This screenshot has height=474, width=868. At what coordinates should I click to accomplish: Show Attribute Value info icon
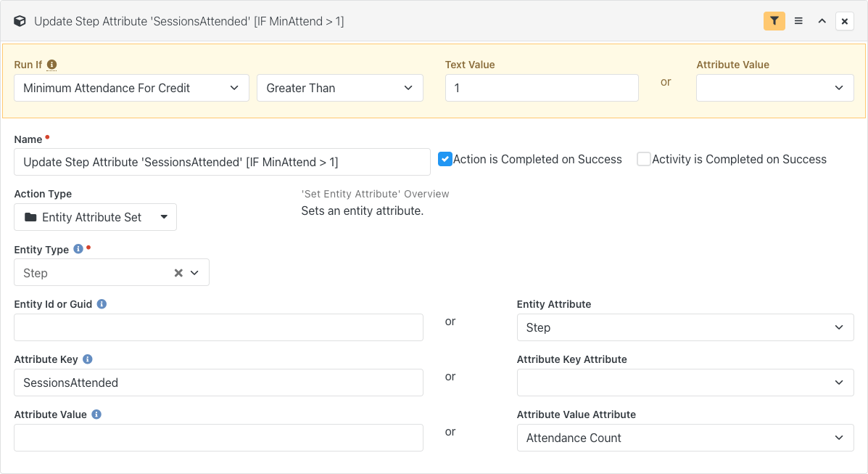point(96,414)
